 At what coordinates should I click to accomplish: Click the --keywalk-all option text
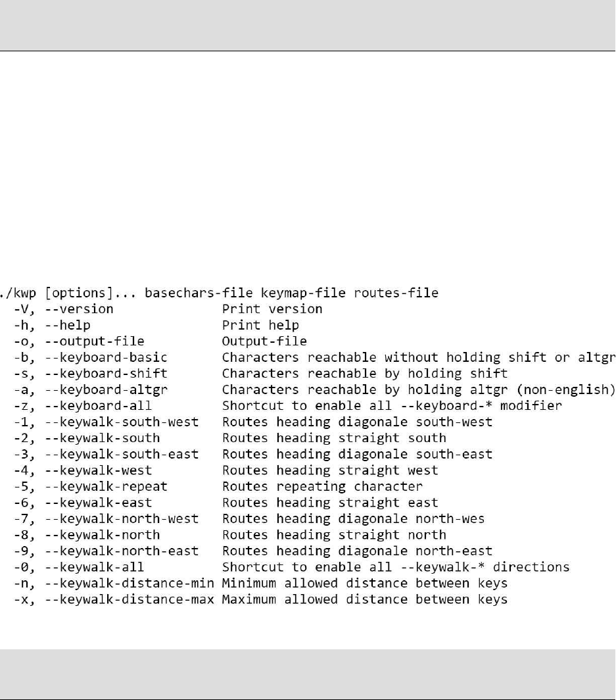[x=95, y=567]
